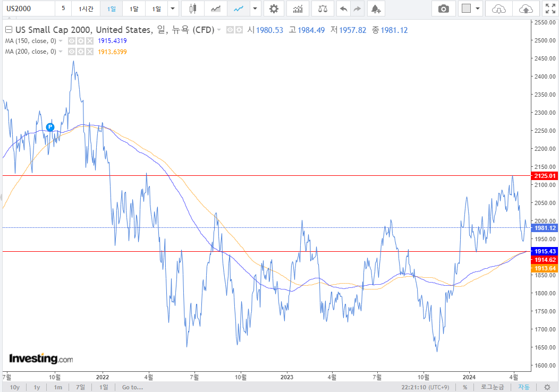Remove the MA (150, close, 0) indicator

(90, 41)
